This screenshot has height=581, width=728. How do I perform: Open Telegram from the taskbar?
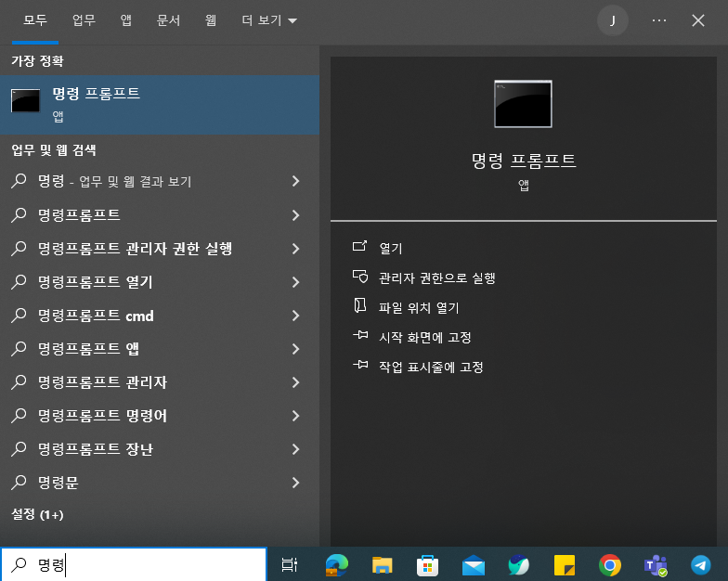click(700, 565)
